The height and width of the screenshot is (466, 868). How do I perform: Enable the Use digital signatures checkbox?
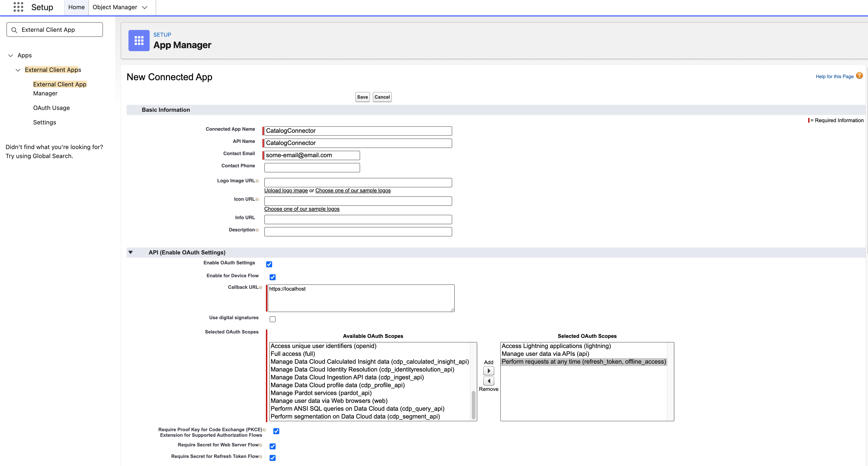[x=273, y=319]
